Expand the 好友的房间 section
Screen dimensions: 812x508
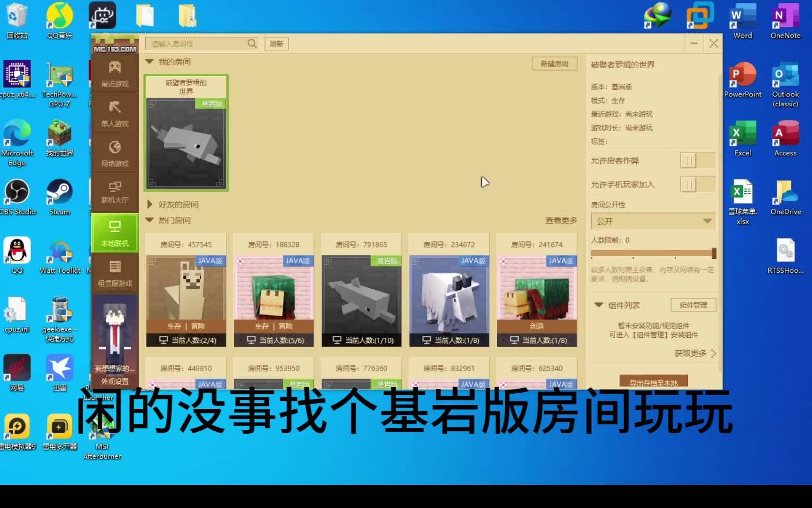point(149,204)
